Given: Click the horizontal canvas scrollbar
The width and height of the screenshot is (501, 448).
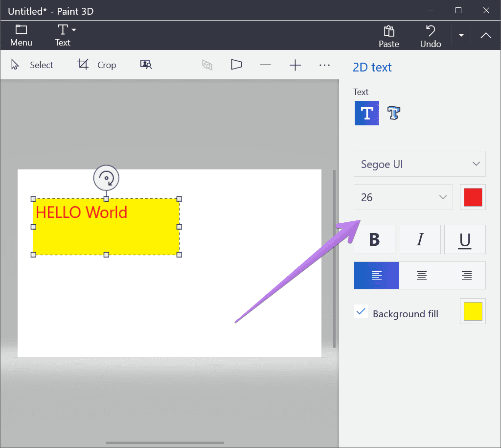Looking at the screenshot, I should 165,443.
